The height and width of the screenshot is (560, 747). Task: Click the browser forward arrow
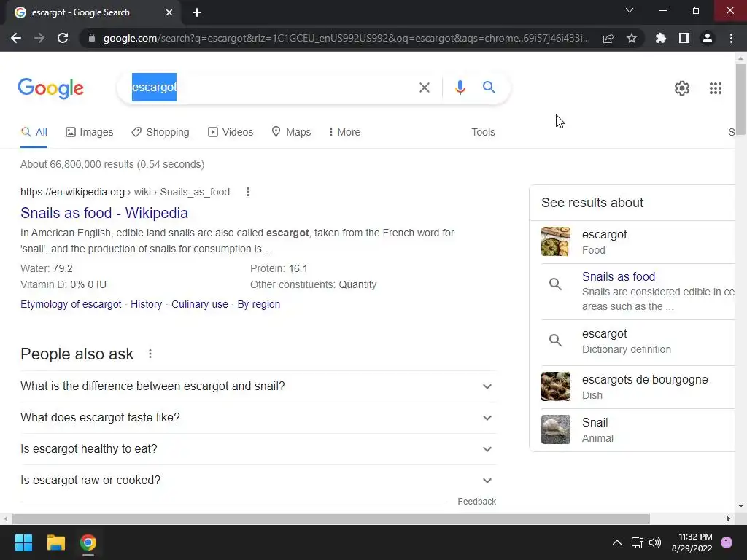(39, 38)
